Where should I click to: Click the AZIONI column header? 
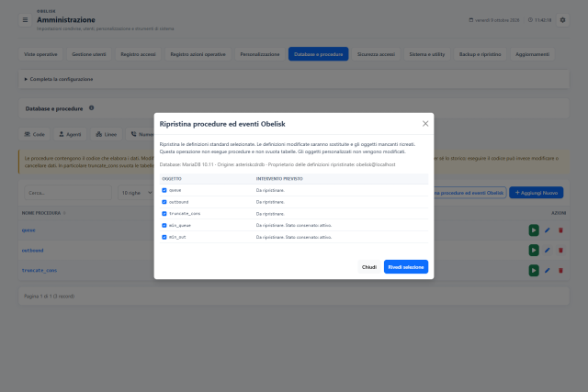[x=559, y=213]
